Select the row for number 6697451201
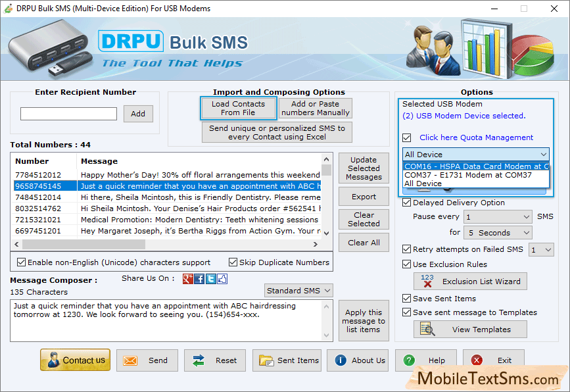The height and width of the screenshot is (392, 570). pos(167,232)
